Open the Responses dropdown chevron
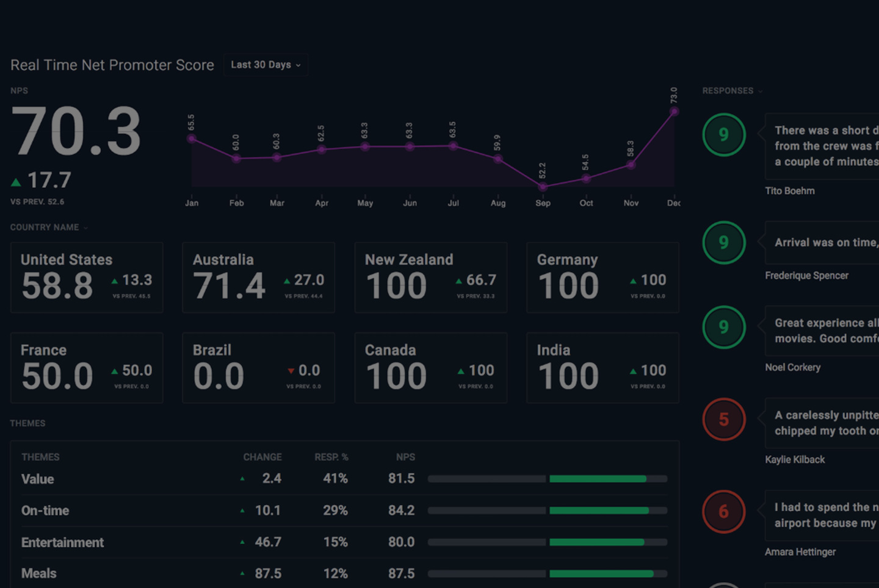This screenshot has height=588, width=879. click(760, 91)
